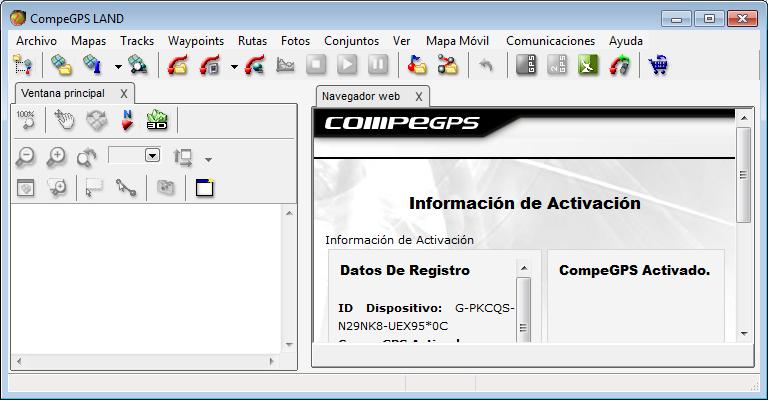
Task: Click the north-up orientation arrow icon
Action: click(127, 121)
